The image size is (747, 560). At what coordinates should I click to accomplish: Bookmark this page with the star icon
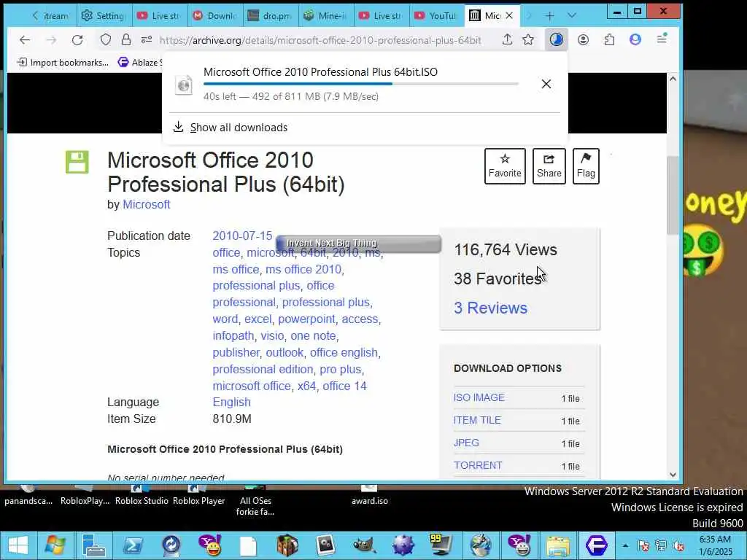[528, 40]
